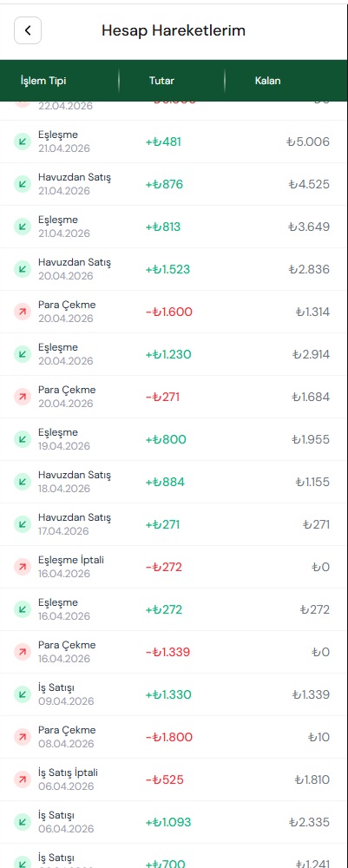
Task: Click green arrow icon of +₺481 Eşleşme
Action: pyautogui.click(x=23, y=141)
